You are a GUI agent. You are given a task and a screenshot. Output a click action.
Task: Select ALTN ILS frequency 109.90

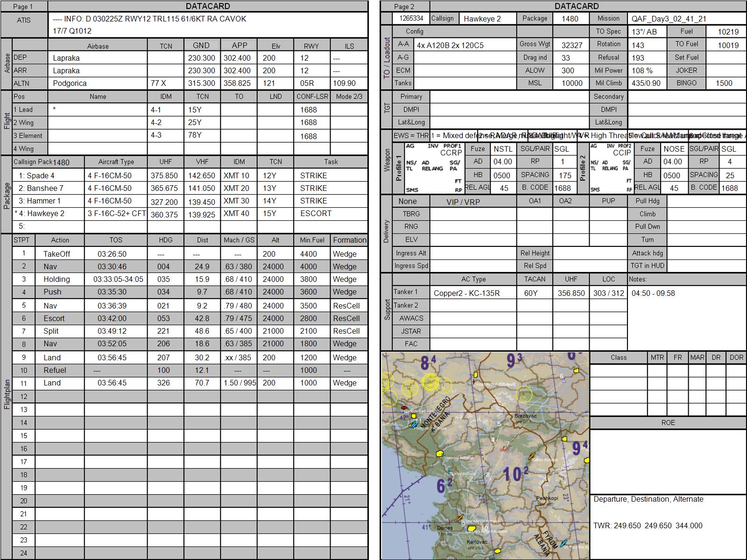click(345, 83)
